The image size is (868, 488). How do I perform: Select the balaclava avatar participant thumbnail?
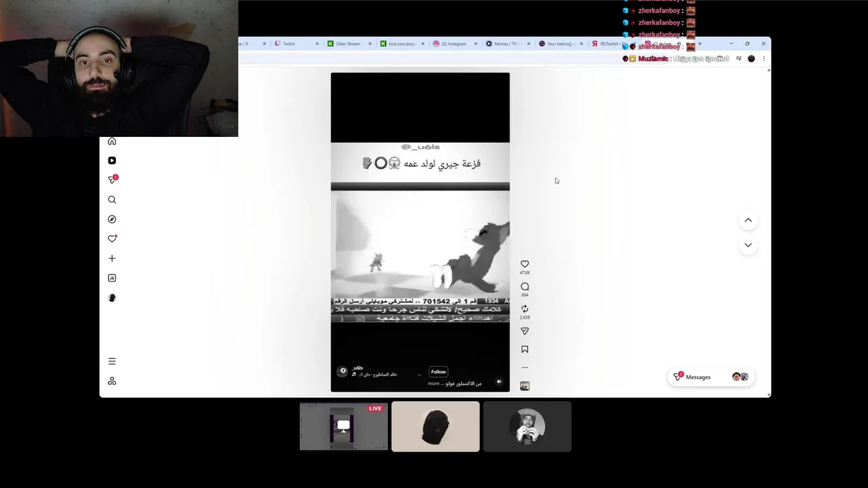(435, 426)
